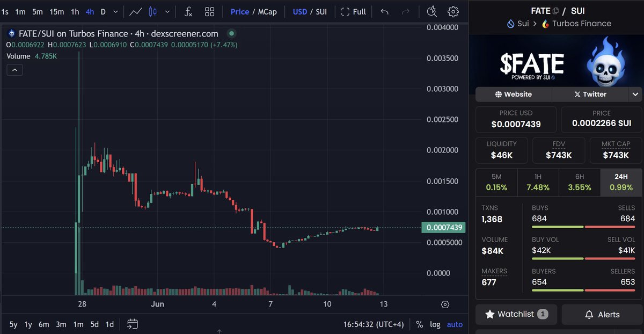This screenshot has width=644, height=334.
Task: Undo the last chart action
Action: point(384,11)
